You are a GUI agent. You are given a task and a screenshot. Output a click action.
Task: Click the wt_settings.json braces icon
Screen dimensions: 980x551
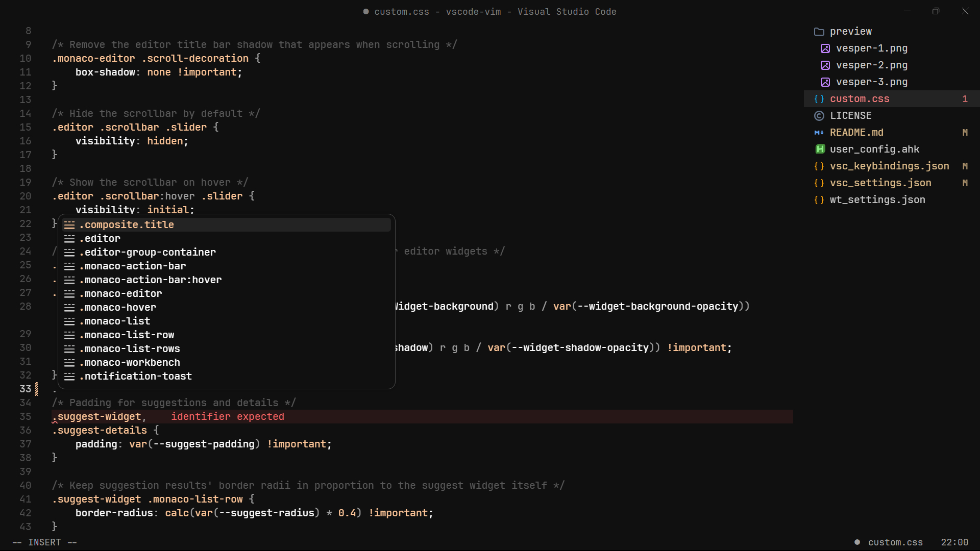(819, 200)
